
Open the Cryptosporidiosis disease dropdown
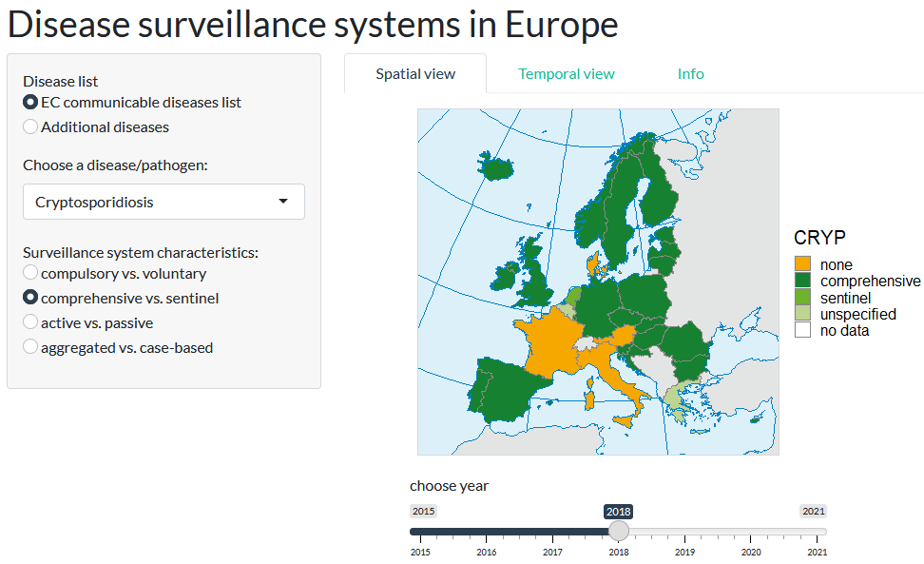(x=164, y=202)
